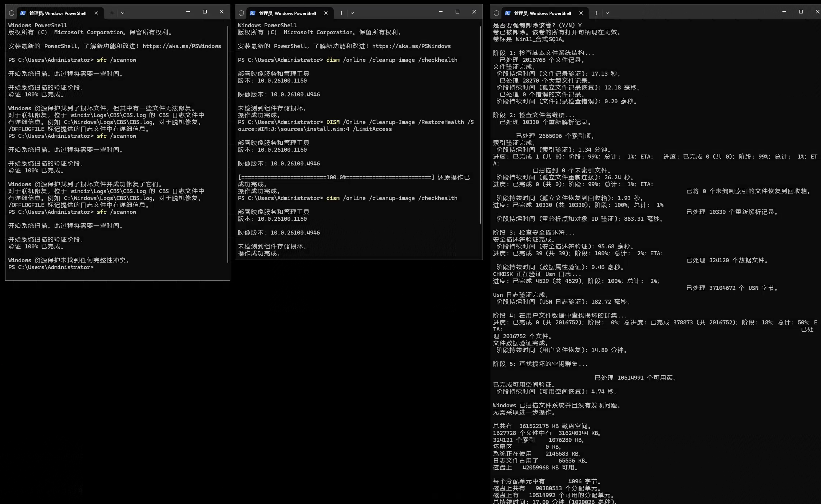Screen dimensions: 821x504
Task: Click the PowerShell icon on the rightmost window's tab
Action: point(507,13)
